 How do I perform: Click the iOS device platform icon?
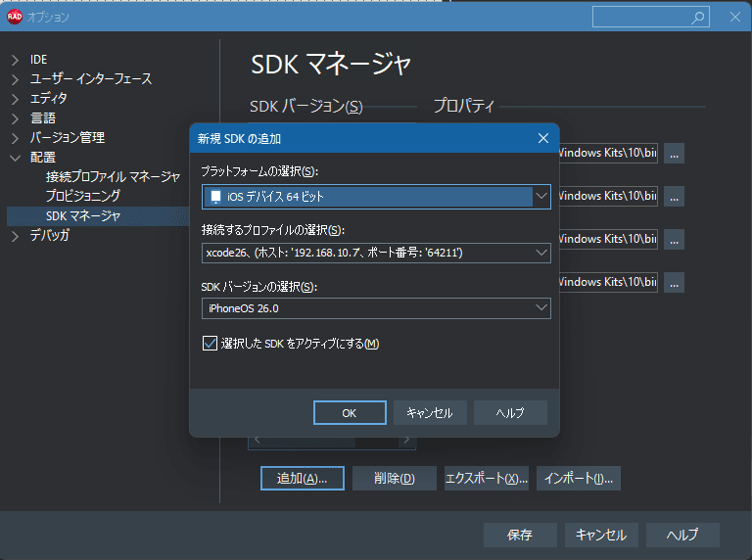point(215,197)
